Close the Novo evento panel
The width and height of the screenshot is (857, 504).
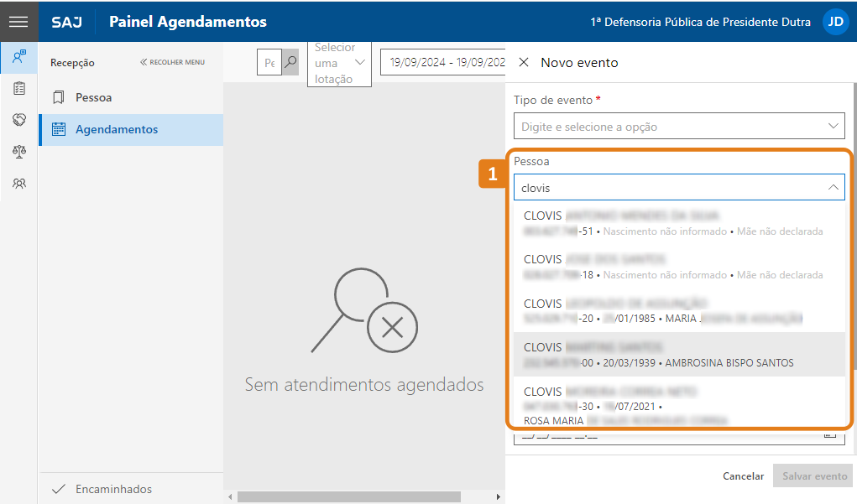(x=524, y=62)
